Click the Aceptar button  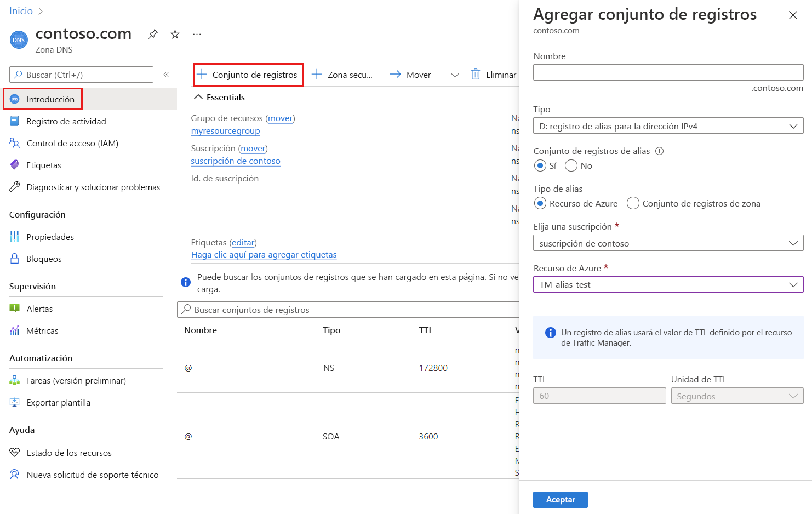coord(560,500)
